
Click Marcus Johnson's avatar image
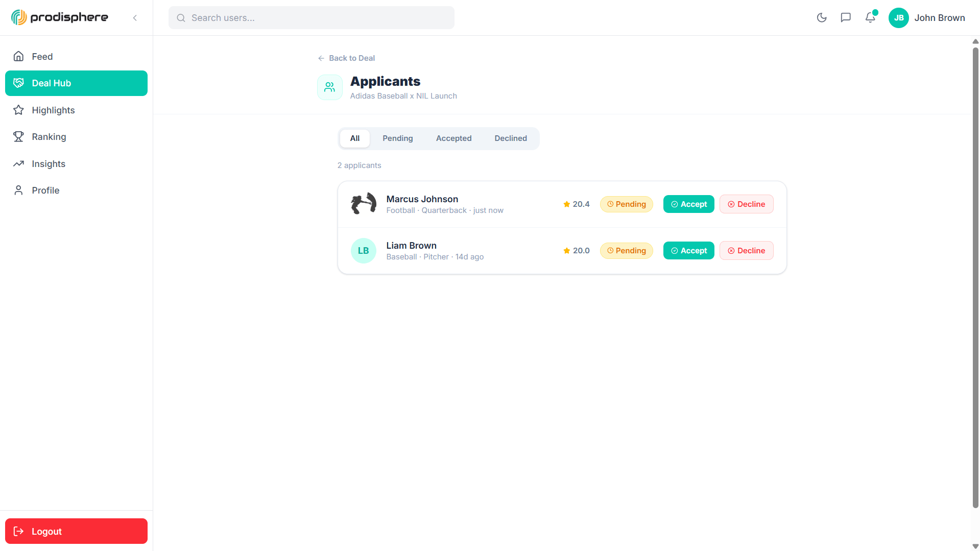coord(363,204)
